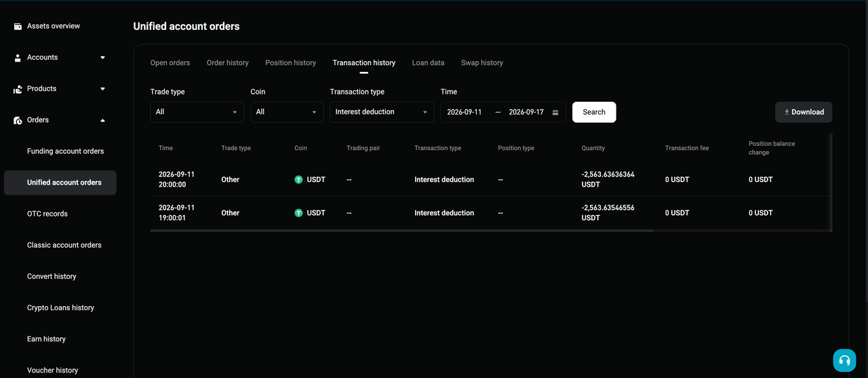Click the Accounts person icon in sidebar
This screenshot has width=868, height=378.
[x=18, y=58]
